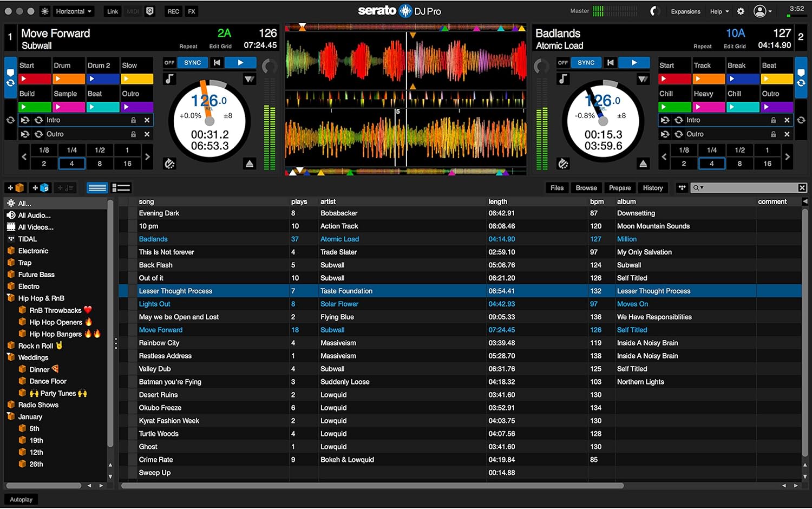
Task: Open the History panel tab
Action: [x=652, y=188]
